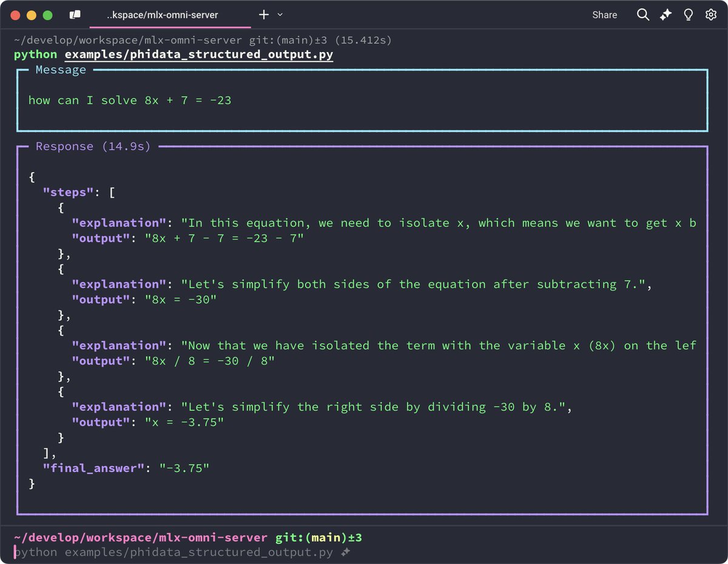Screen dimensions: 728x564
Task: Click output value "8x + 7 - 7 = -23 - 7"
Action: pyautogui.click(x=224, y=238)
